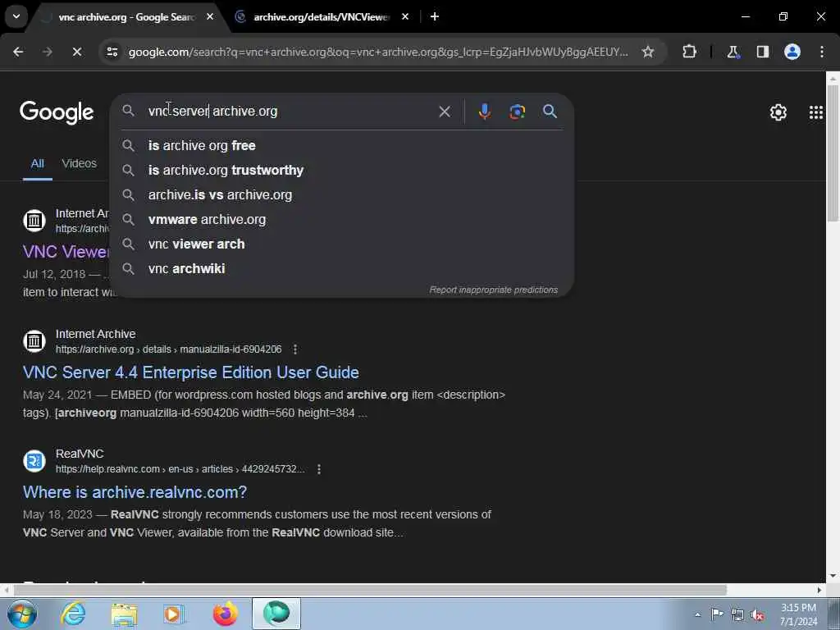Screen dimensions: 840x630
Task: Click the RealVNC help URL breadcrumb
Action: coord(180,469)
